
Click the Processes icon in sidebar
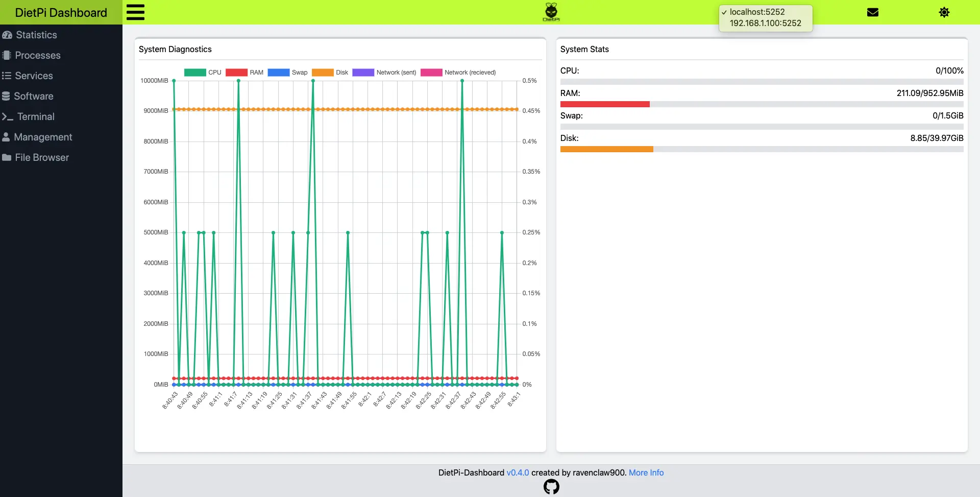[x=7, y=55]
